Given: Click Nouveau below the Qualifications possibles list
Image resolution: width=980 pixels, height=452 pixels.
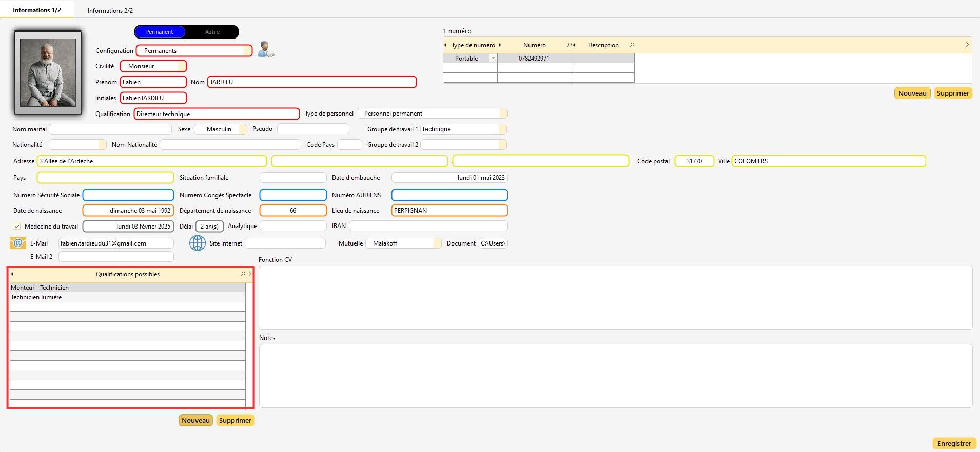Looking at the screenshot, I should 195,420.
